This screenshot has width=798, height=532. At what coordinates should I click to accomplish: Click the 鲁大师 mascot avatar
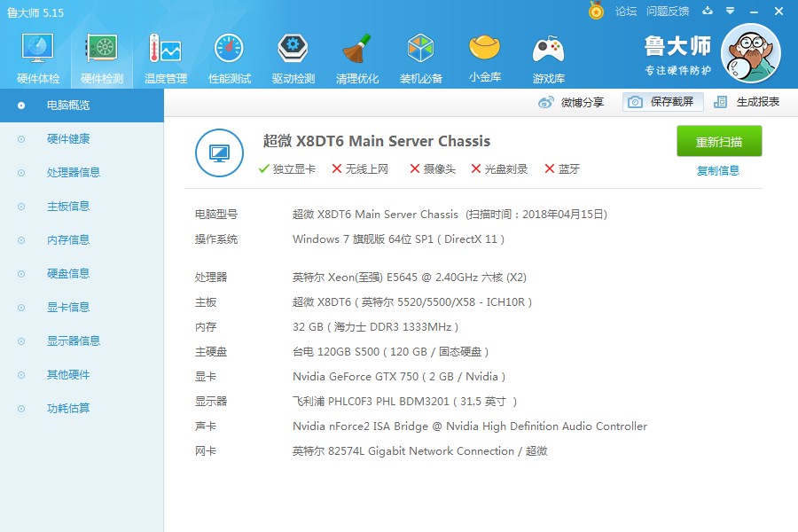[x=750, y=53]
